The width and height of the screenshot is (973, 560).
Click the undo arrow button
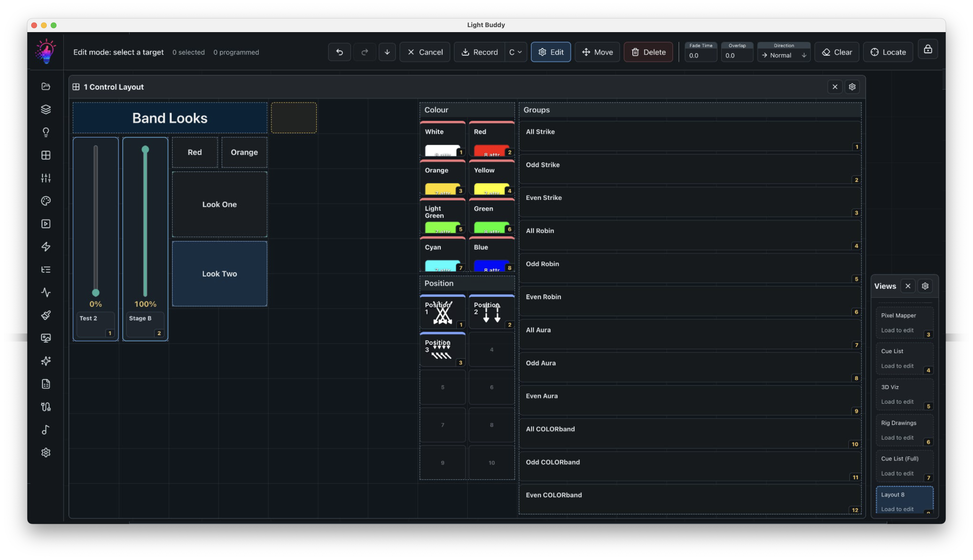point(339,52)
